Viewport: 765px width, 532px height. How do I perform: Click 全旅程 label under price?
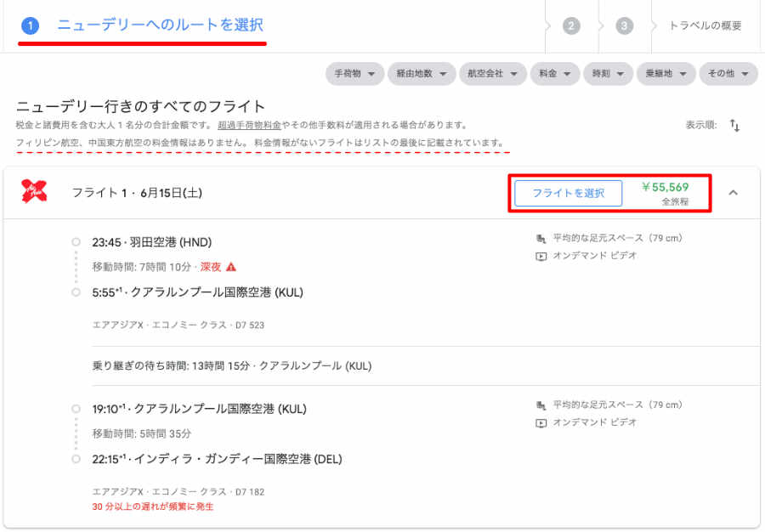pyautogui.click(x=675, y=202)
